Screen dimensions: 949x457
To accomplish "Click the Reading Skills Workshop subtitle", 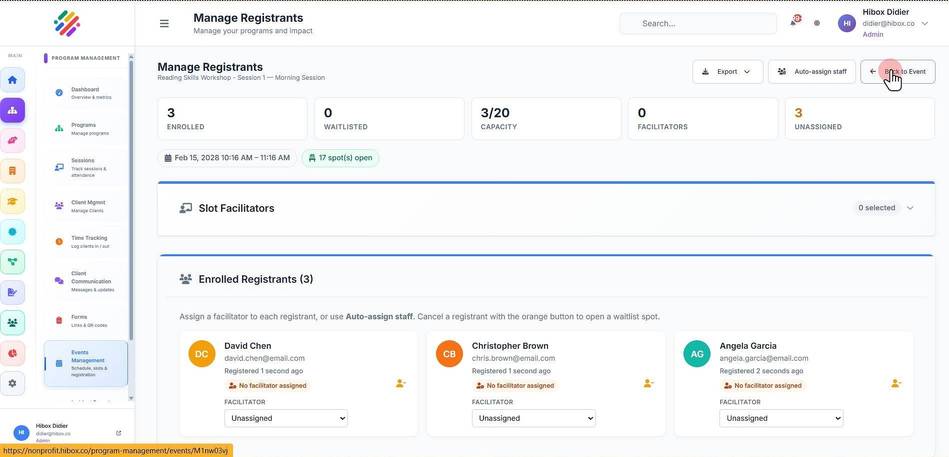I will tap(241, 78).
